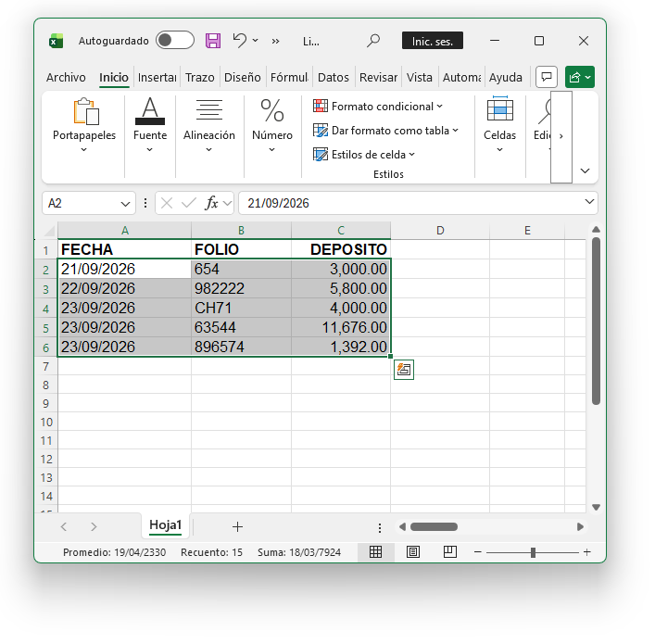Click the horizontal scrollbar right arrow
Screen dimensions: 655x644
click(580, 526)
